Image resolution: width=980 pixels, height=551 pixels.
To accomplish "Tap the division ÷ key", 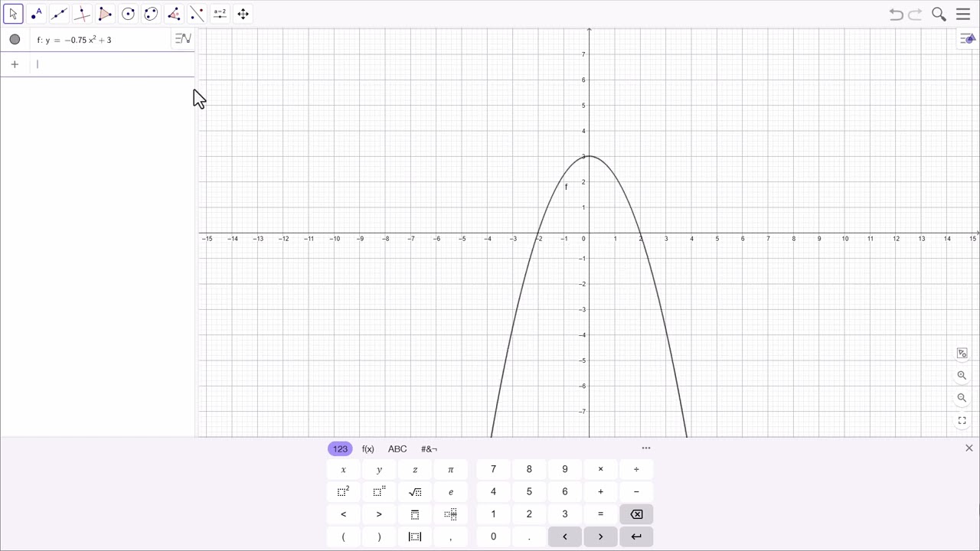I will point(637,469).
